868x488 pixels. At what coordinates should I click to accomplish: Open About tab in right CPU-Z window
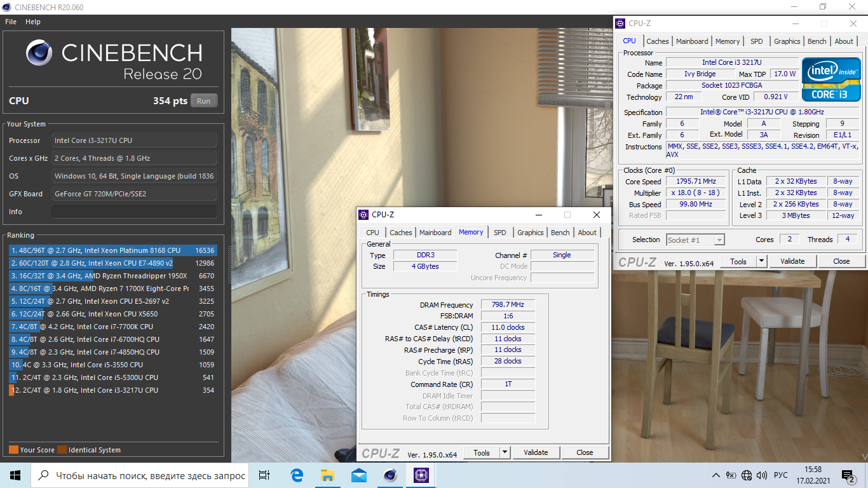point(844,41)
